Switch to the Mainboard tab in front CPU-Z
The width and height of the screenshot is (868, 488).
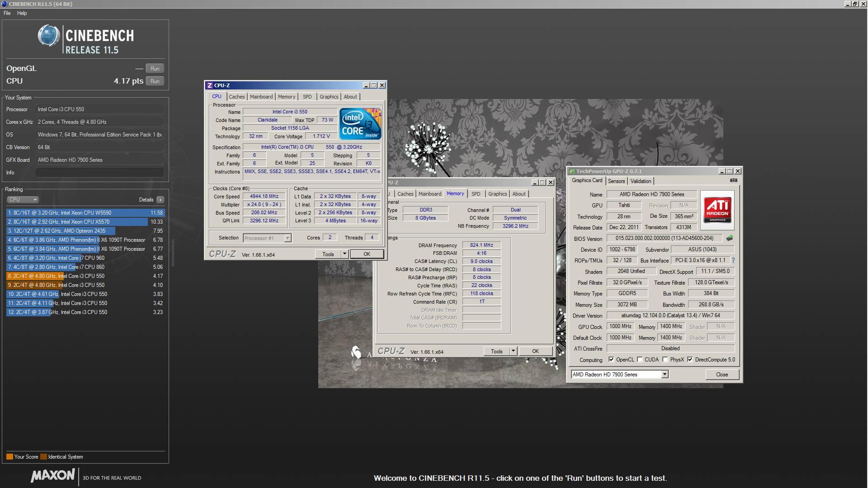point(261,97)
